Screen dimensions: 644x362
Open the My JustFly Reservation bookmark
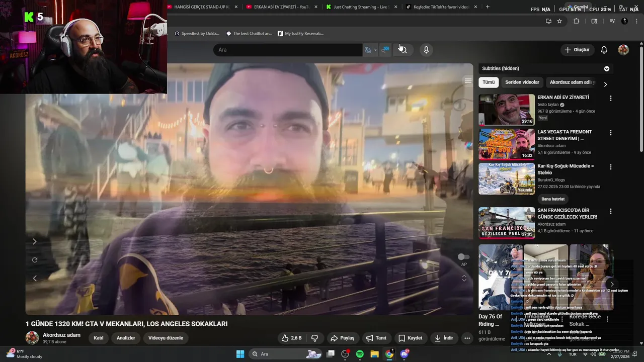pyautogui.click(x=300, y=34)
